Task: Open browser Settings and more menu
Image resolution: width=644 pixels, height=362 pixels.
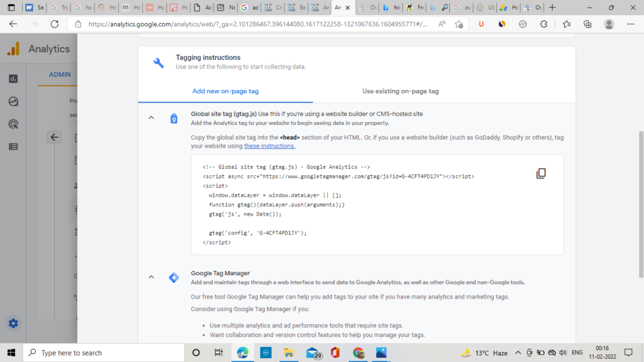Action: pos(630,25)
